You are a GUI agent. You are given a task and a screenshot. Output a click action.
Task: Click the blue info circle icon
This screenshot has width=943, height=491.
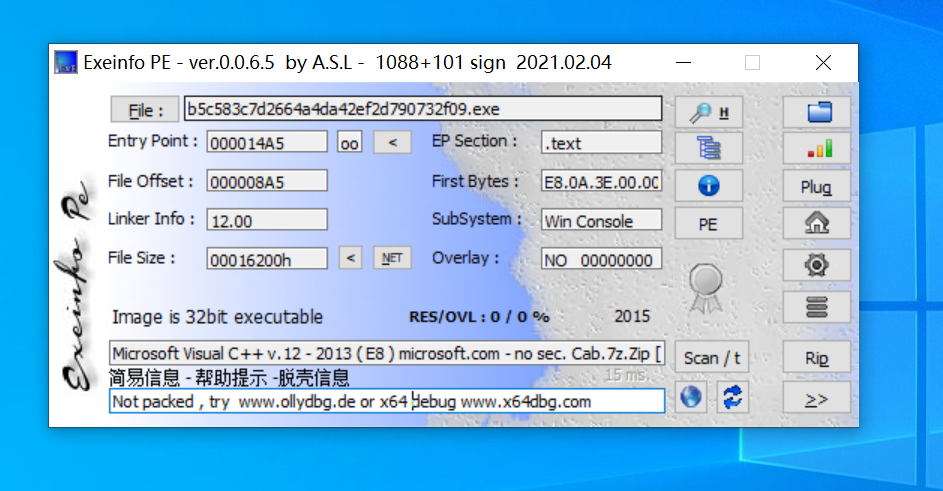[708, 185]
